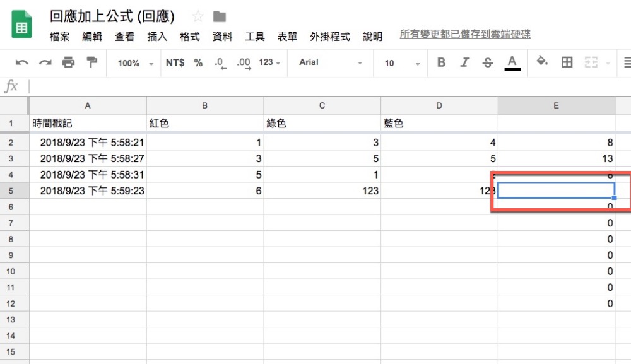Screen dimensions: 631x364
Task: Select column C header
Action: [x=322, y=106]
